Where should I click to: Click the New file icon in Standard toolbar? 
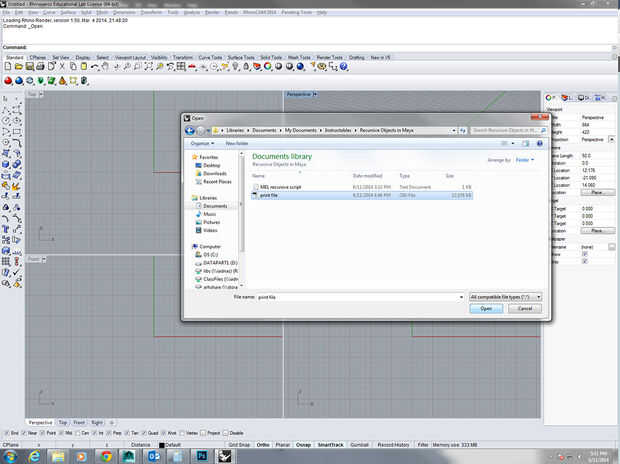click(x=6, y=66)
